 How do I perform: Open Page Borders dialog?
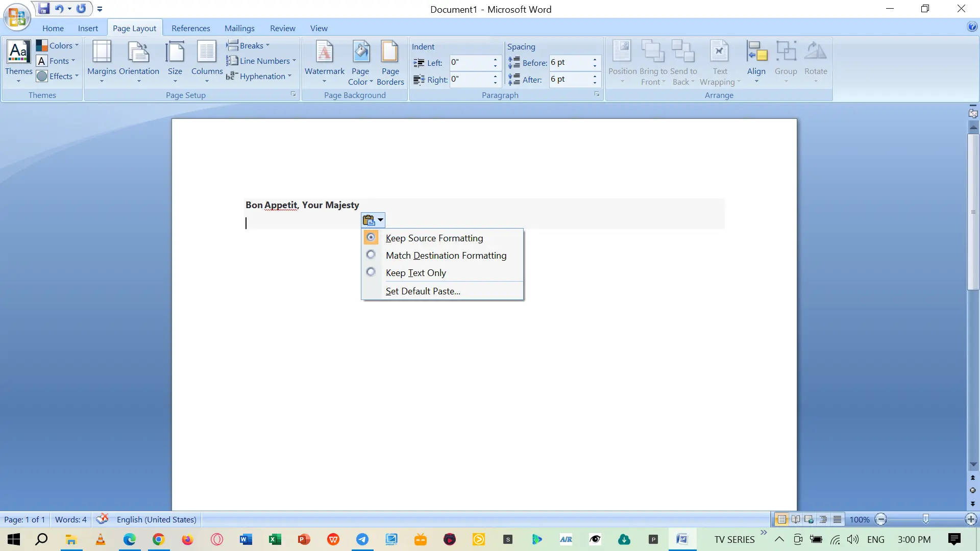pos(390,63)
